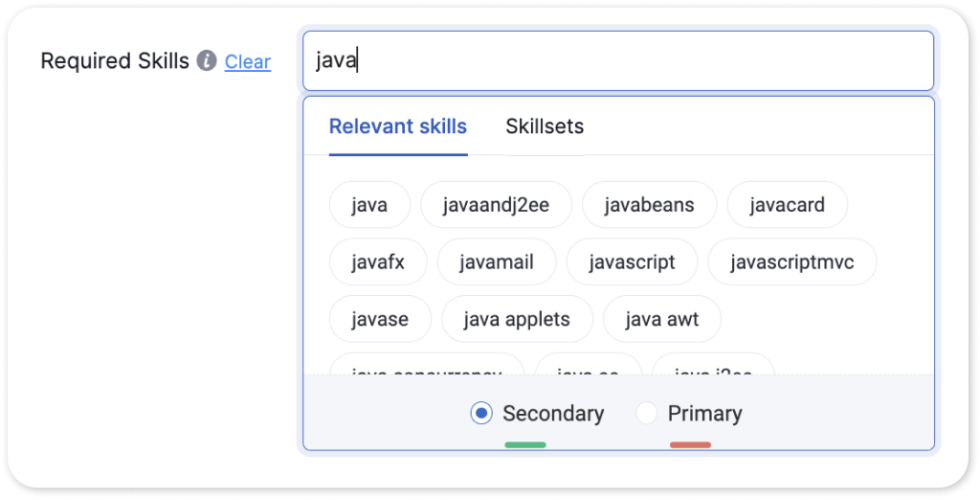Click the Required Skills info icon
The height and width of the screenshot is (500, 980).
(x=207, y=61)
